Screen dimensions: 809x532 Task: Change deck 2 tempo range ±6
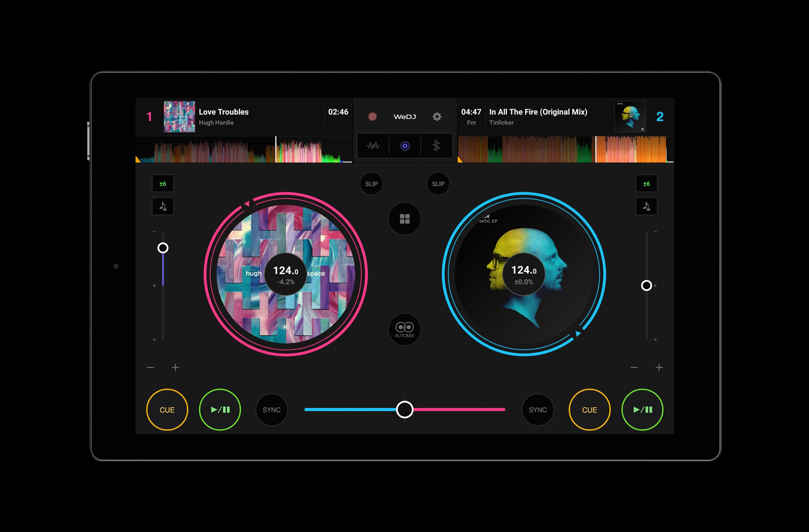[646, 184]
